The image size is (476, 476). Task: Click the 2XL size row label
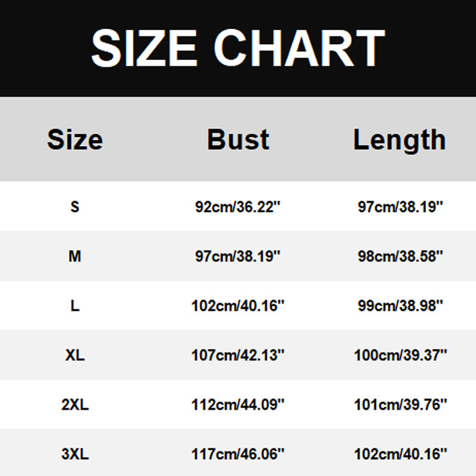(75, 405)
